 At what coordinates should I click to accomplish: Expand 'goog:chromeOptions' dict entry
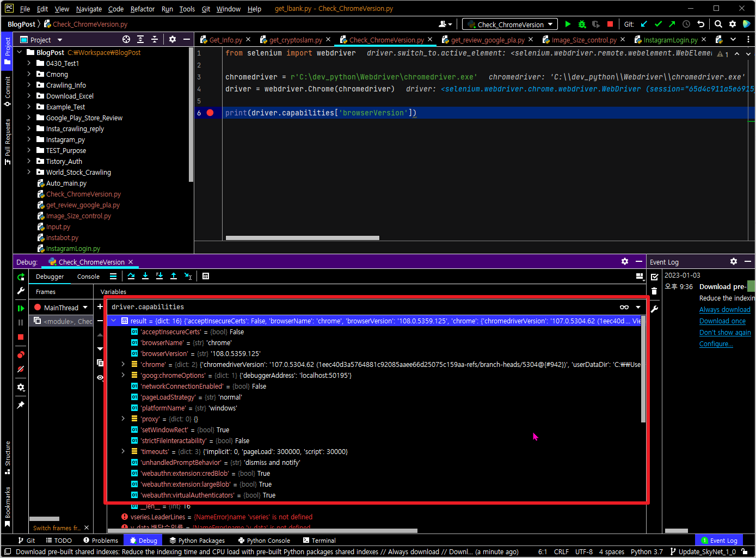tap(123, 375)
